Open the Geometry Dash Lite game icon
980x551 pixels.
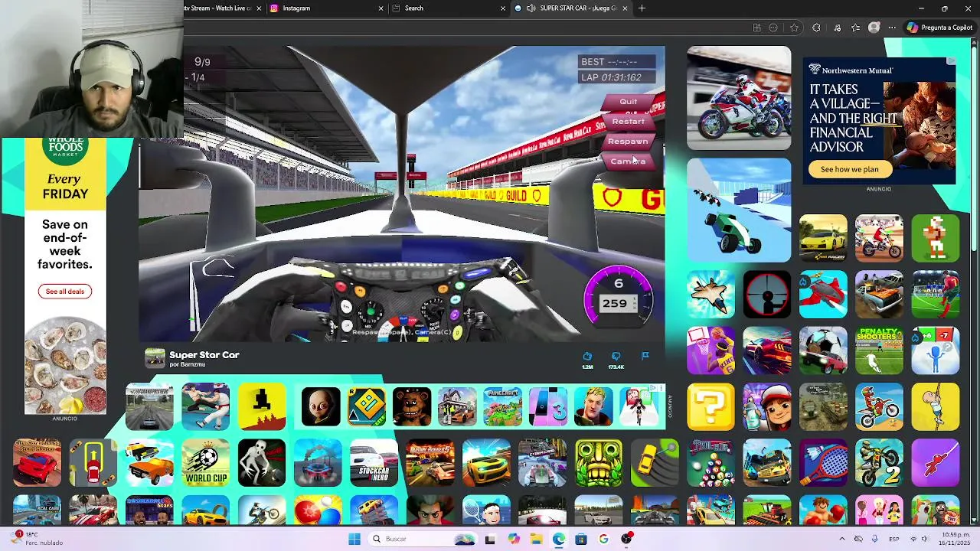(x=367, y=406)
